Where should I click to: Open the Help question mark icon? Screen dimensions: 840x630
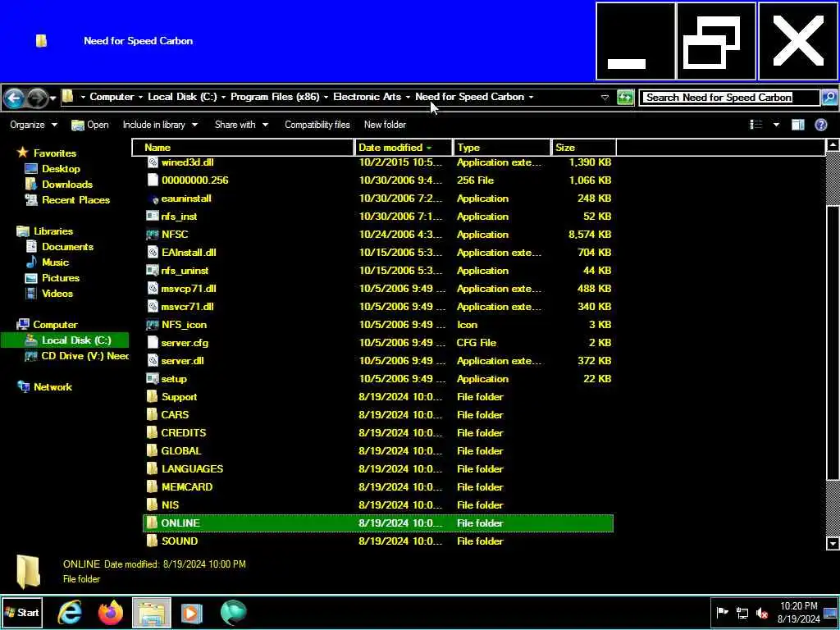coord(820,125)
